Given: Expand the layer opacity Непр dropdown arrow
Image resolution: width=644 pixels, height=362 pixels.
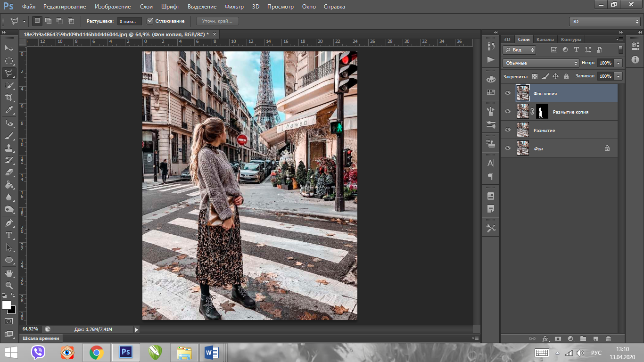Looking at the screenshot, I should (618, 63).
